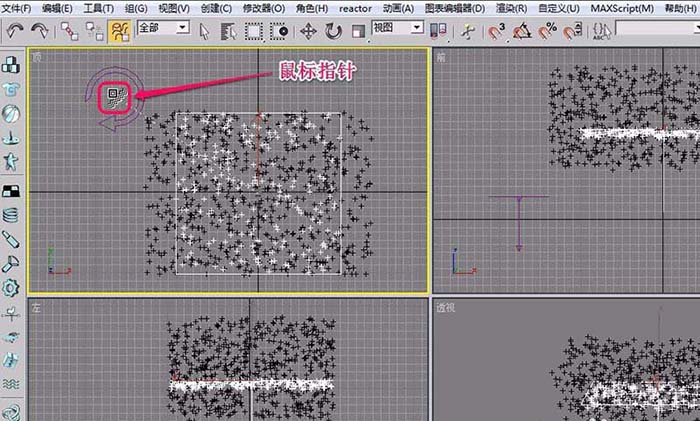The width and height of the screenshot is (700, 421).
Task: Click reactor Fracture icon
Action: (x=11, y=360)
